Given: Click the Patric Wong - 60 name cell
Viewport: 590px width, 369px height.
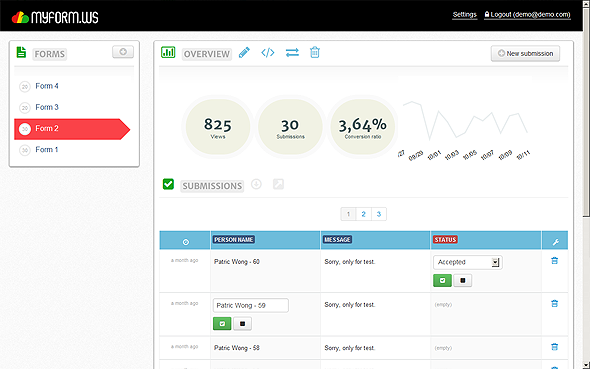Looking at the screenshot, I should tap(237, 262).
